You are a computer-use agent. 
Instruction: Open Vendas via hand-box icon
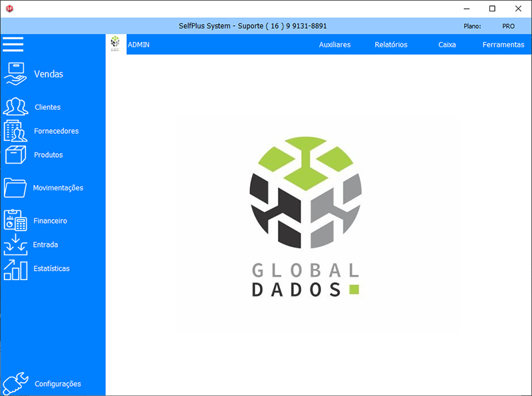15,73
